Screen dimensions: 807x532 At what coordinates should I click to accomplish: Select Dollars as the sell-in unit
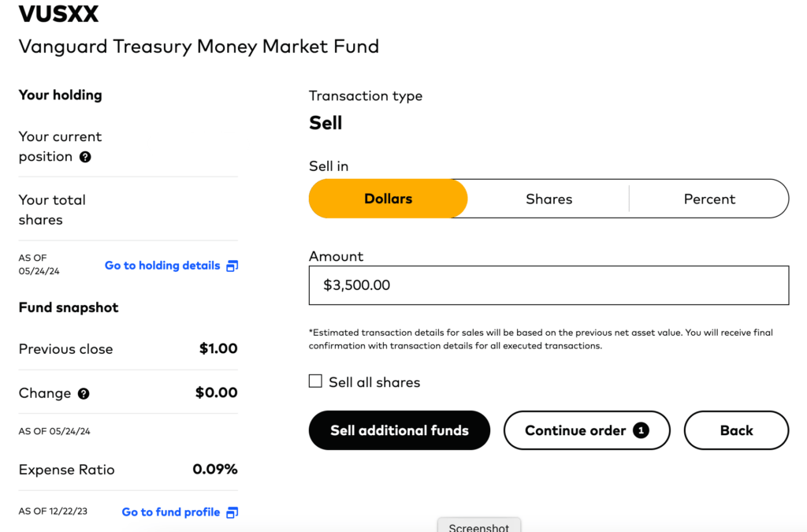coord(388,199)
